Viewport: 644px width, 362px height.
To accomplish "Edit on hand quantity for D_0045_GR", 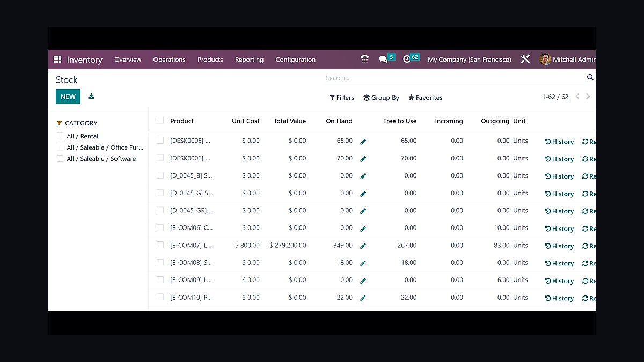I will tap(363, 211).
